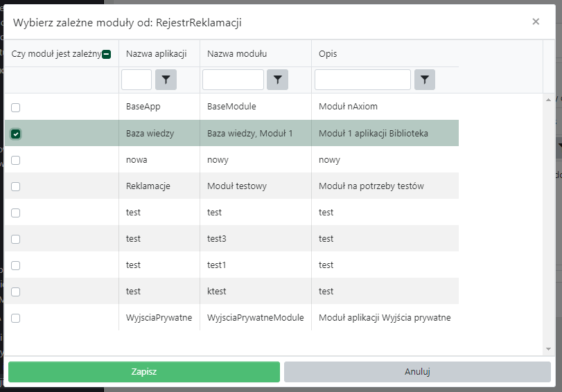Select 'Moduł na potrzeby testów' cell
Viewport: 562px width, 392px height.
coord(385,186)
